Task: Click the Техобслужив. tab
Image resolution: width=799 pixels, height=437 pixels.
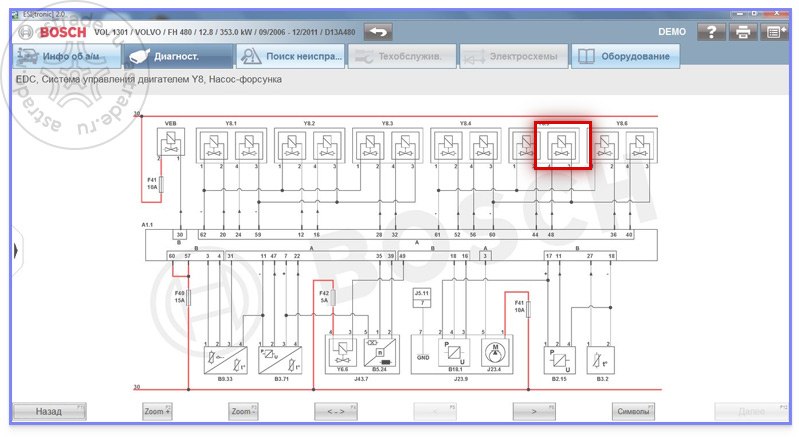Action: point(402,56)
